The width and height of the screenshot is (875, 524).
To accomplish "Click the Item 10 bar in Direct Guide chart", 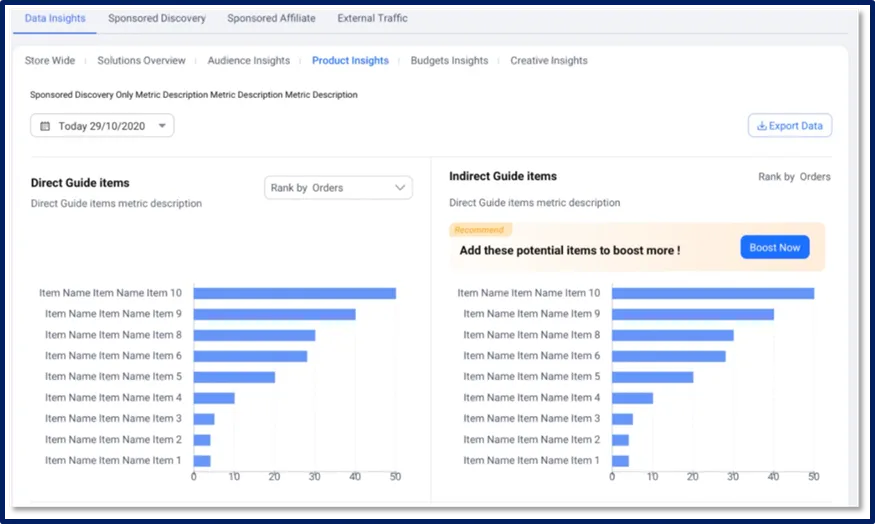I will [294, 293].
